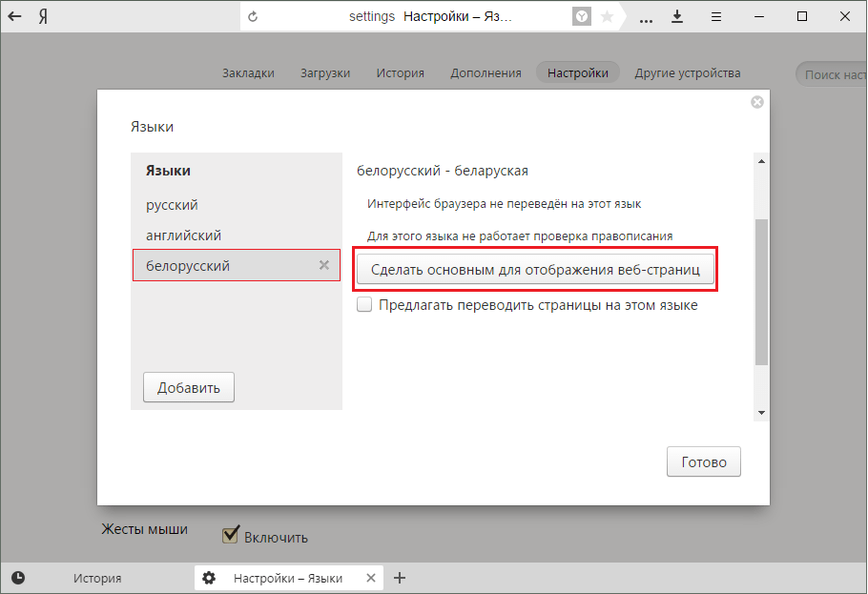Open the История section tab
Viewport: 868px width, 594px height.
coord(401,73)
